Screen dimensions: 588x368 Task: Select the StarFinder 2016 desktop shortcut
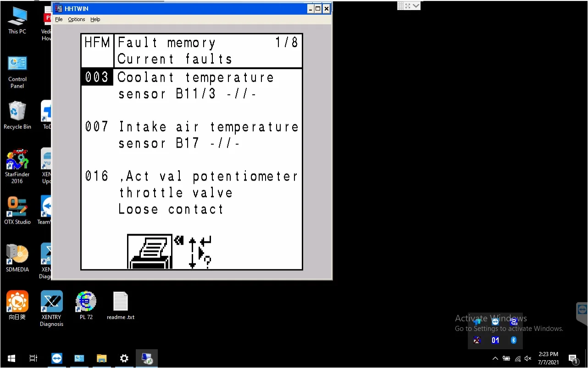17,167
